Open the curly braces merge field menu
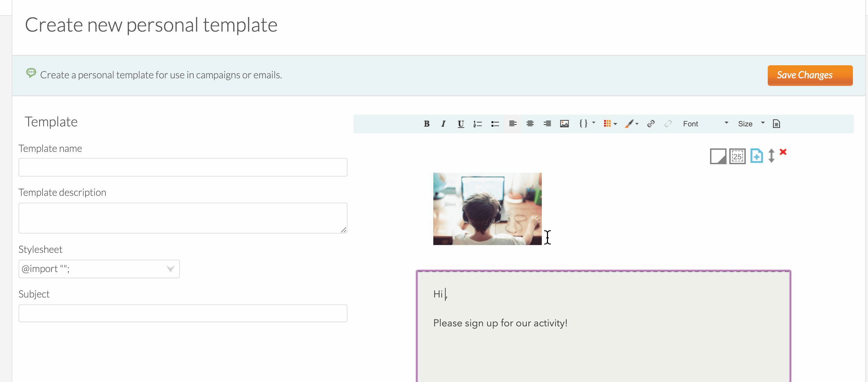 587,124
